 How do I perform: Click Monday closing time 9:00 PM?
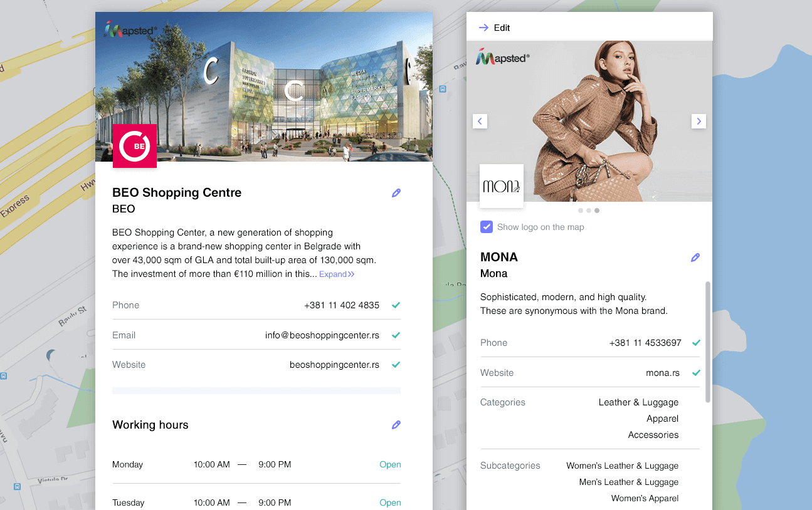[x=275, y=464]
